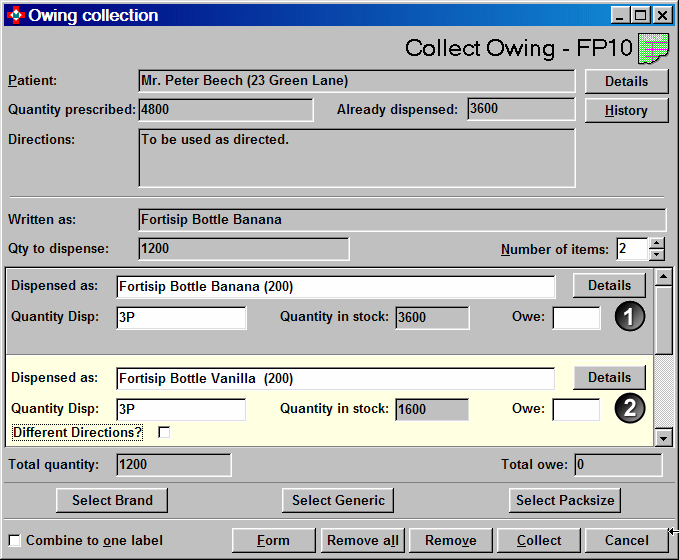Open Details for Fortisip Bottle Vanilla
The width and height of the screenshot is (679, 560).
pyautogui.click(x=609, y=377)
